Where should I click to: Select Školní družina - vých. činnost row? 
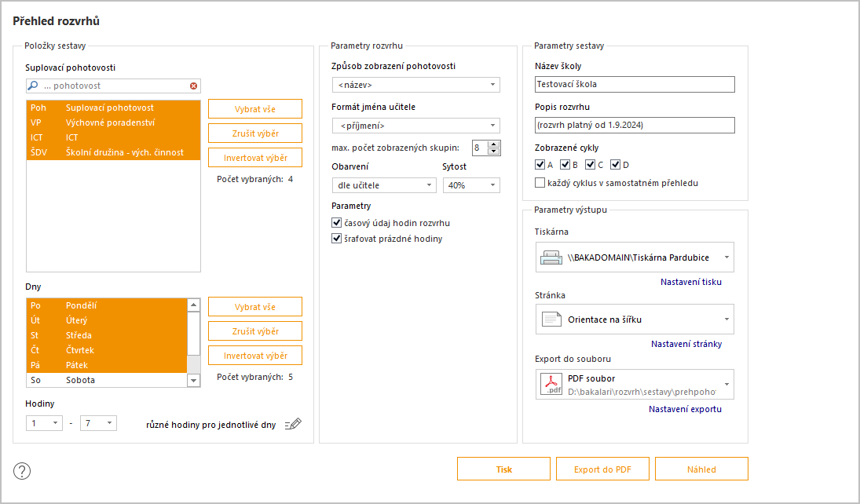tap(114, 152)
